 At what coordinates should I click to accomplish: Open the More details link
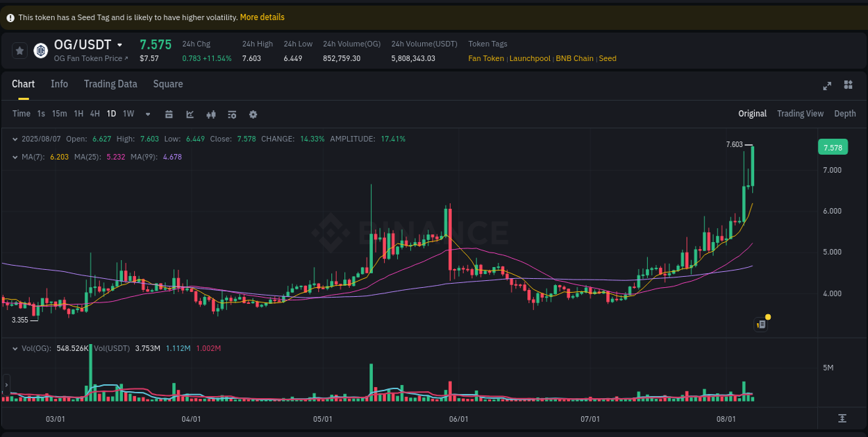click(x=262, y=17)
